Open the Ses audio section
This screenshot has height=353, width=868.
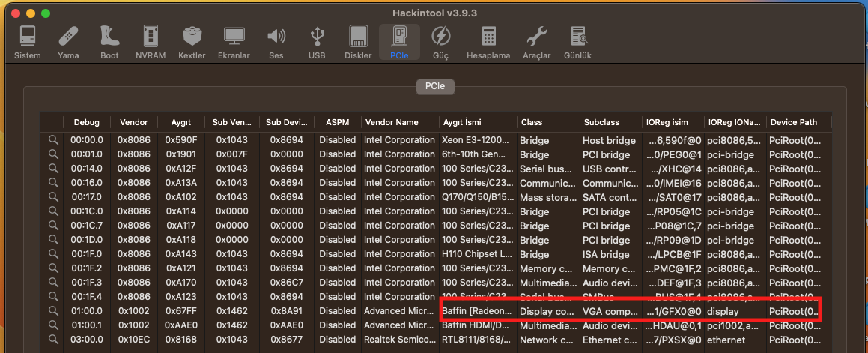pyautogui.click(x=276, y=41)
